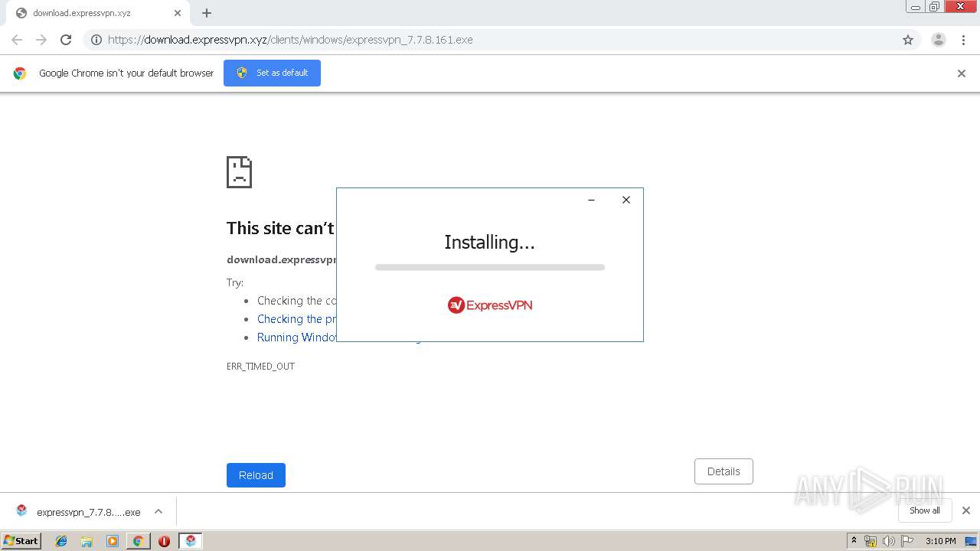Set Chrome as default browser
The height and width of the screenshot is (551, 980).
pos(272,73)
